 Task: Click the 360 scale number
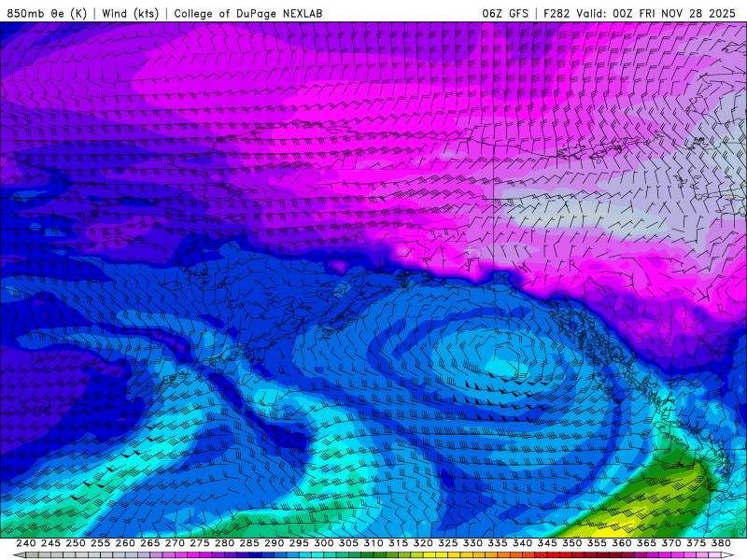[622, 543]
